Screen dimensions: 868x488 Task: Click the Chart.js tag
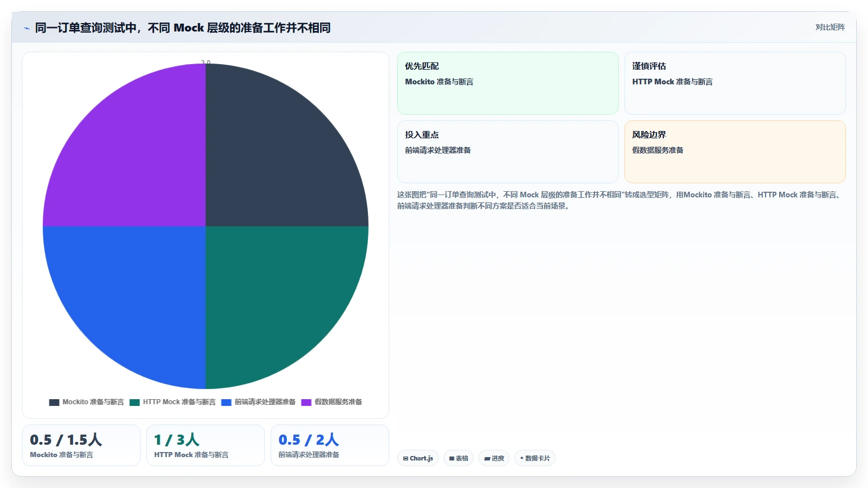[418, 458]
